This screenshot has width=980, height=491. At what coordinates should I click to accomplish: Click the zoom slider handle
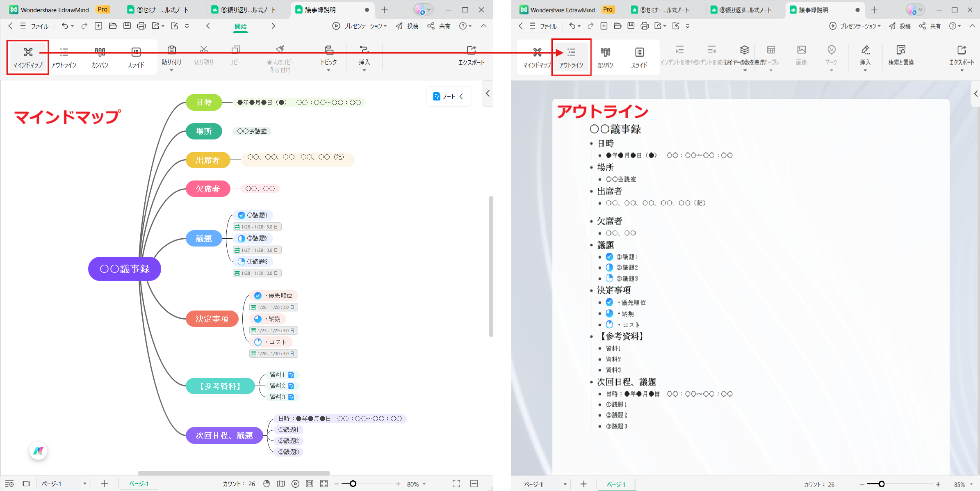coord(353,484)
